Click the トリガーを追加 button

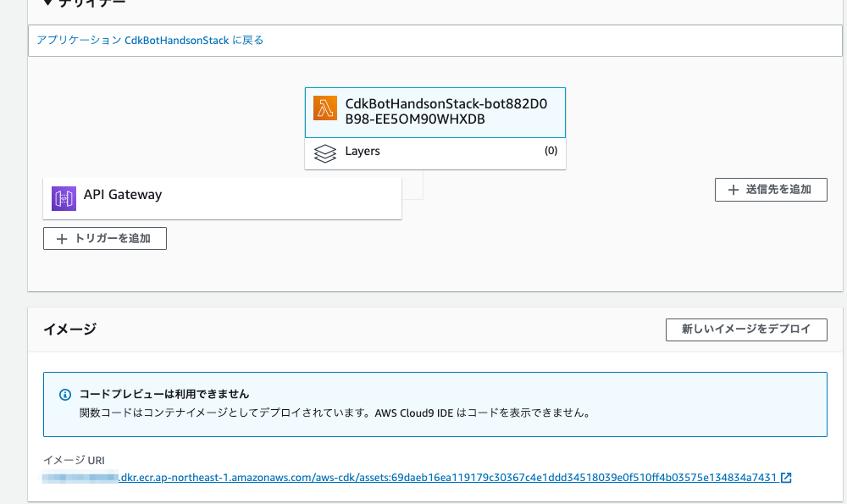coord(105,238)
